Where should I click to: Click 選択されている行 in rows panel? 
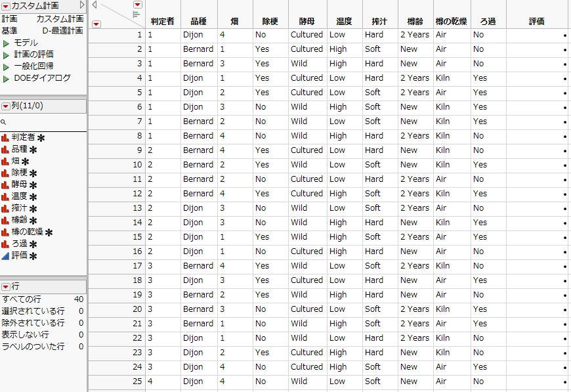33,311
